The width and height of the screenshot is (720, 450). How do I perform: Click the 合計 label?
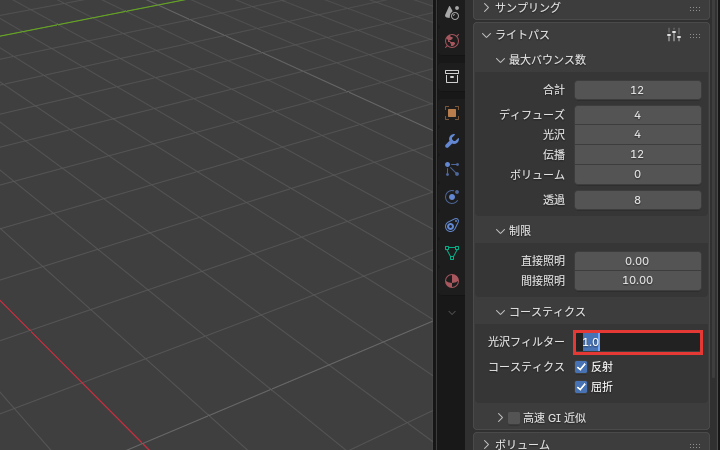click(x=554, y=90)
